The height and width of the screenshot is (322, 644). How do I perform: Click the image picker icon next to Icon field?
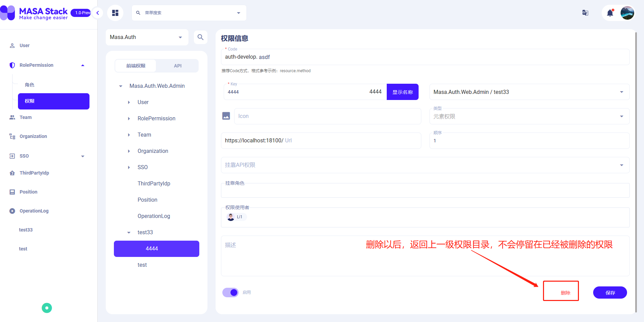(x=226, y=116)
